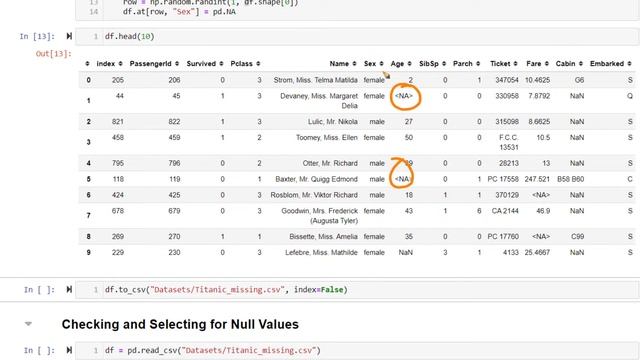Click ticket value 'CA 2144'
Viewport: 640px width, 360px height.
[x=505, y=211]
